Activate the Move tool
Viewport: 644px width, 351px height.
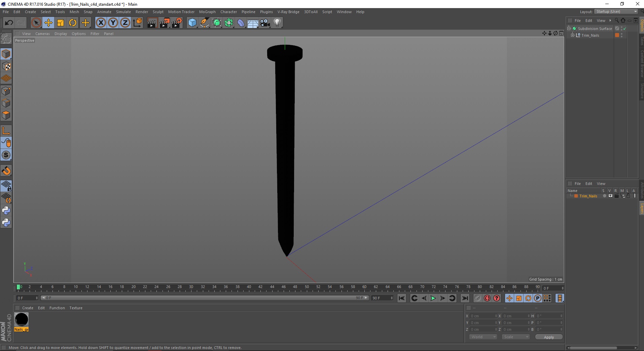coord(48,23)
